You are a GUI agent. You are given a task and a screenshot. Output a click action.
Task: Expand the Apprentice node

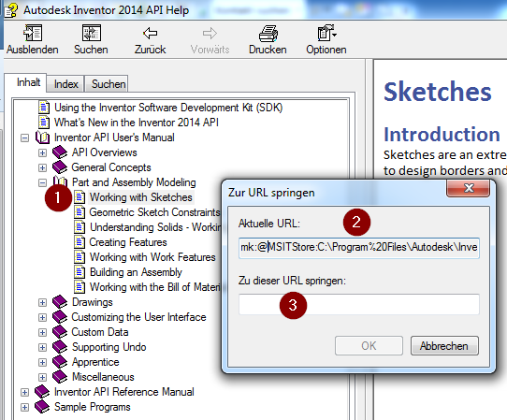42,362
